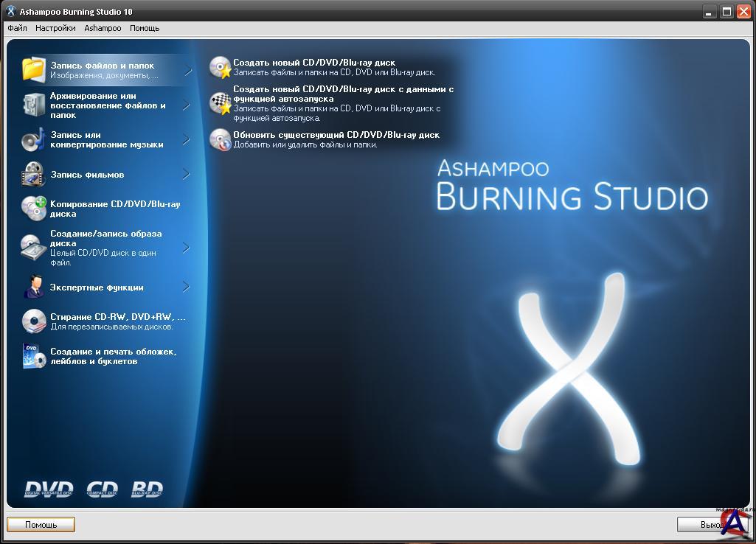Click the Помощь button at bottom left
756x544 pixels.
pos(41,524)
